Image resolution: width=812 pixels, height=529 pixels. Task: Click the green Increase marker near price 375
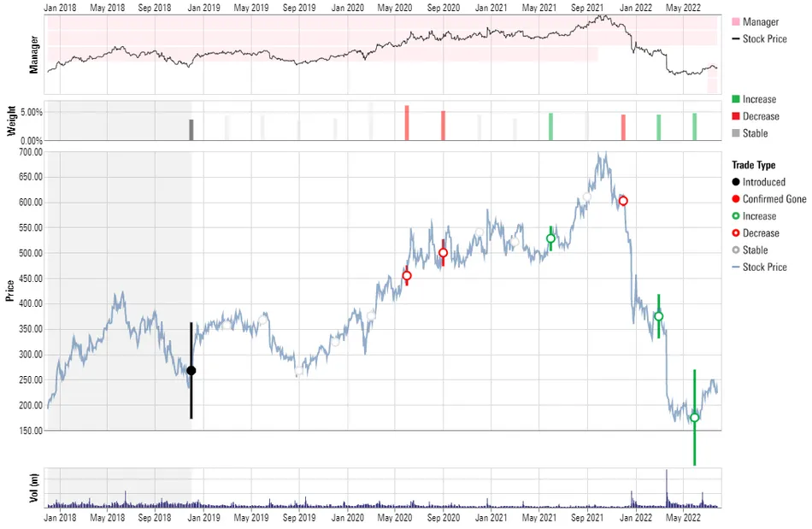point(658,316)
